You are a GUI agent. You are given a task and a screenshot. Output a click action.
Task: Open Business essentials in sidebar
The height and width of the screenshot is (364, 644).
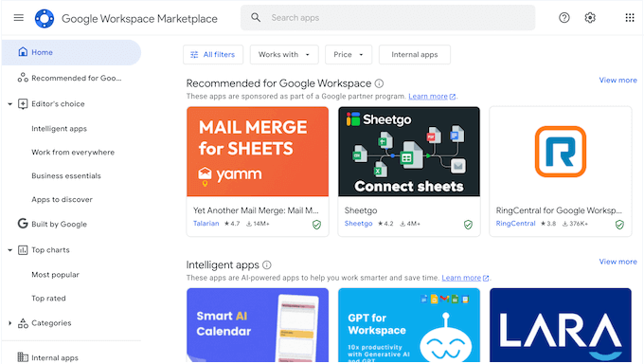tap(66, 175)
